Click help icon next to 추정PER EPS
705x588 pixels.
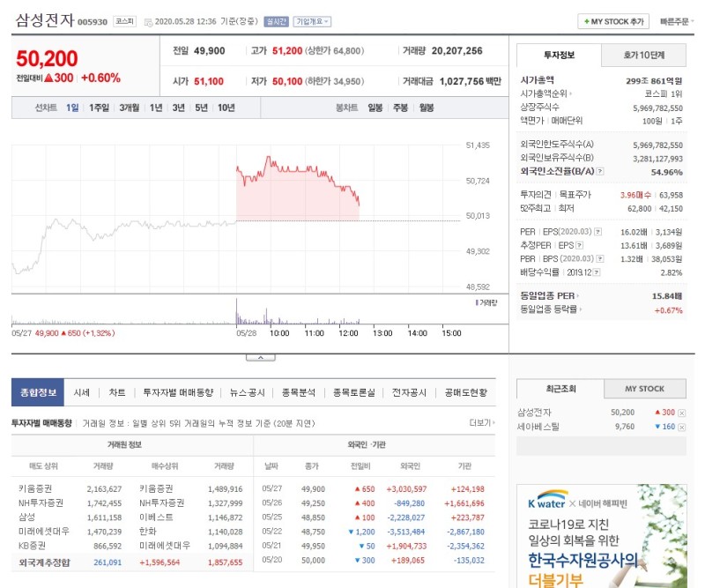pyautogui.click(x=580, y=246)
